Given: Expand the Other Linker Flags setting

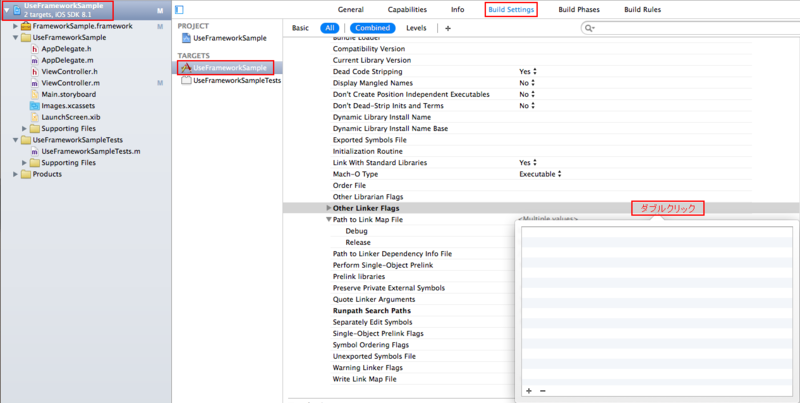Looking at the screenshot, I should (x=329, y=208).
